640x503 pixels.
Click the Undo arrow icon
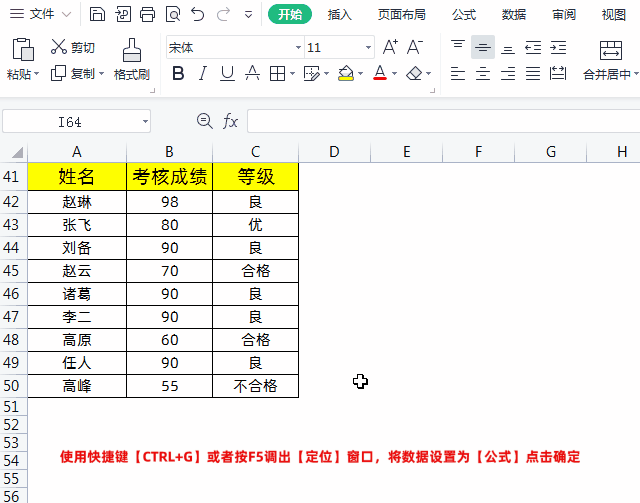point(198,15)
